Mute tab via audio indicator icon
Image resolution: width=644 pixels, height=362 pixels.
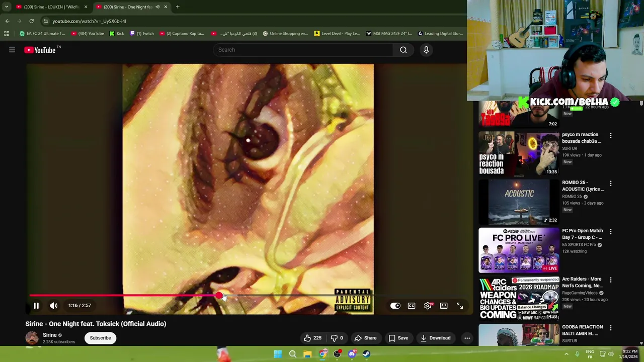pos(157,7)
